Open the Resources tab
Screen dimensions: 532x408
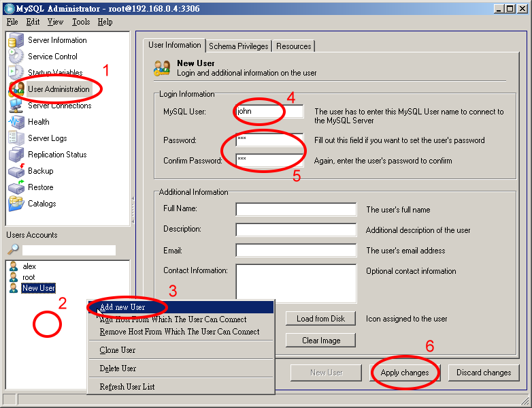[x=294, y=46]
